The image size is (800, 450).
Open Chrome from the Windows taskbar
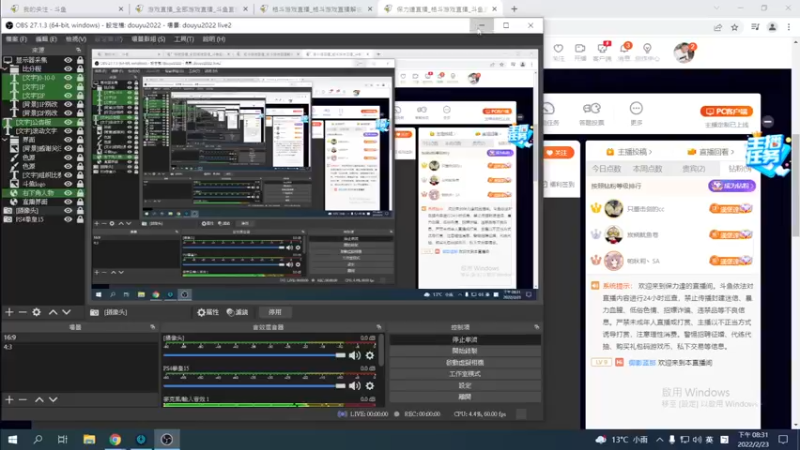115,439
